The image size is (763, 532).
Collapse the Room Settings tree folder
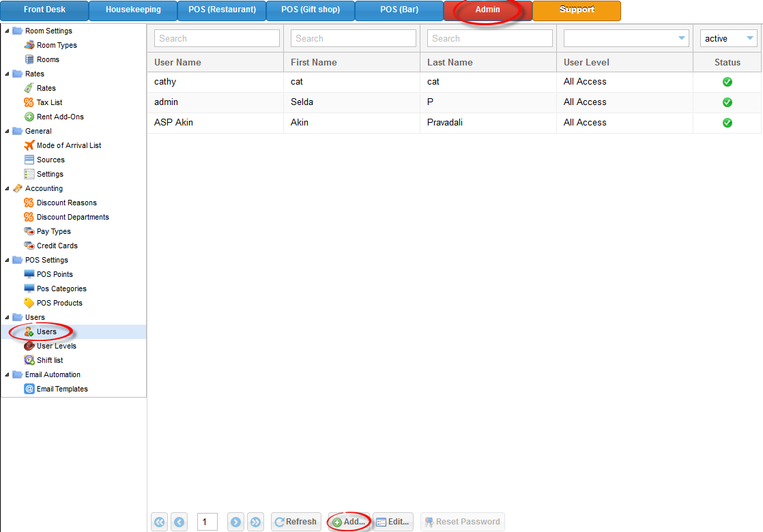point(8,31)
